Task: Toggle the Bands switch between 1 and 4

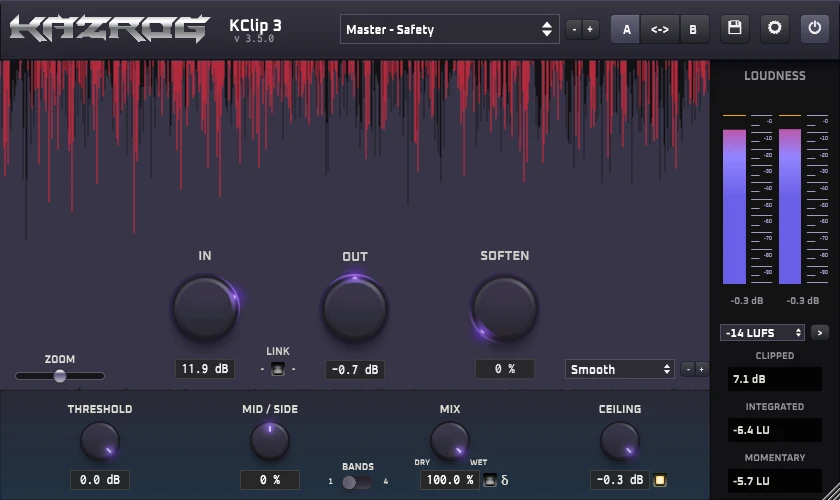Action: click(355, 482)
